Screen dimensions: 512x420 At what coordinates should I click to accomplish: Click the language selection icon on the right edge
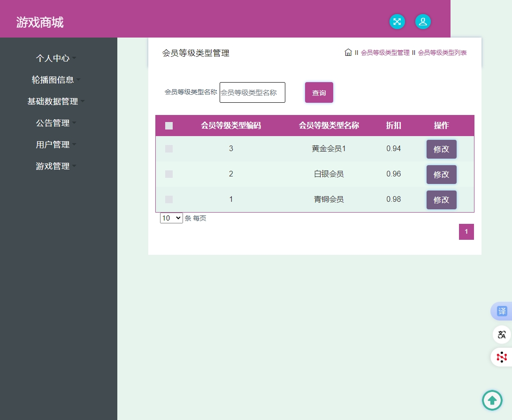click(x=502, y=335)
